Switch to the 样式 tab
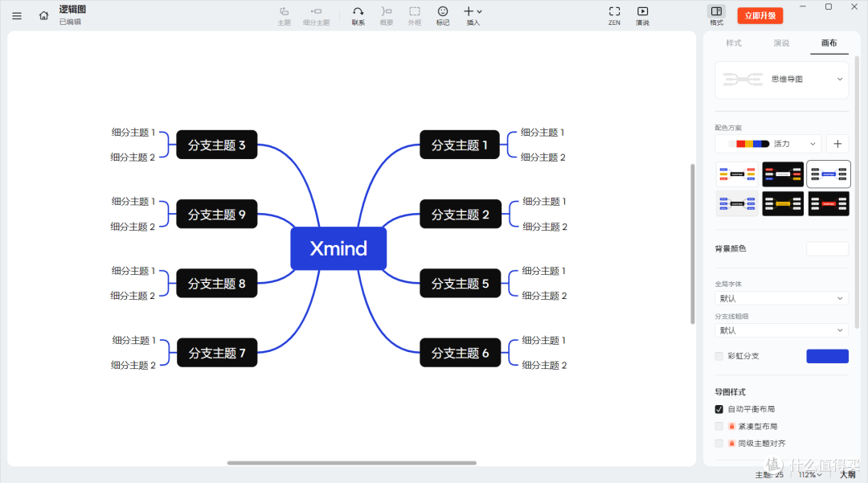The height and width of the screenshot is (483, 868). pyautogui.click(x=734, y=43)
